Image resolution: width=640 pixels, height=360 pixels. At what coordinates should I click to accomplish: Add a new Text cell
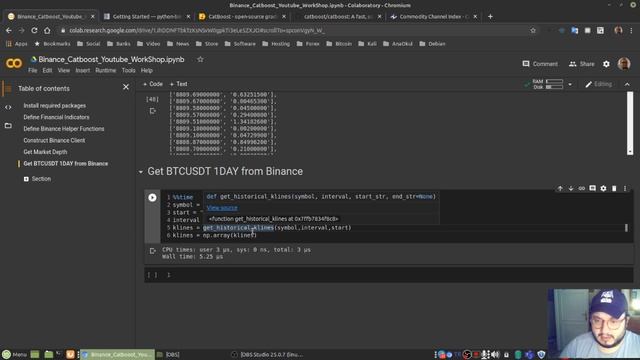tap(178, 84)
